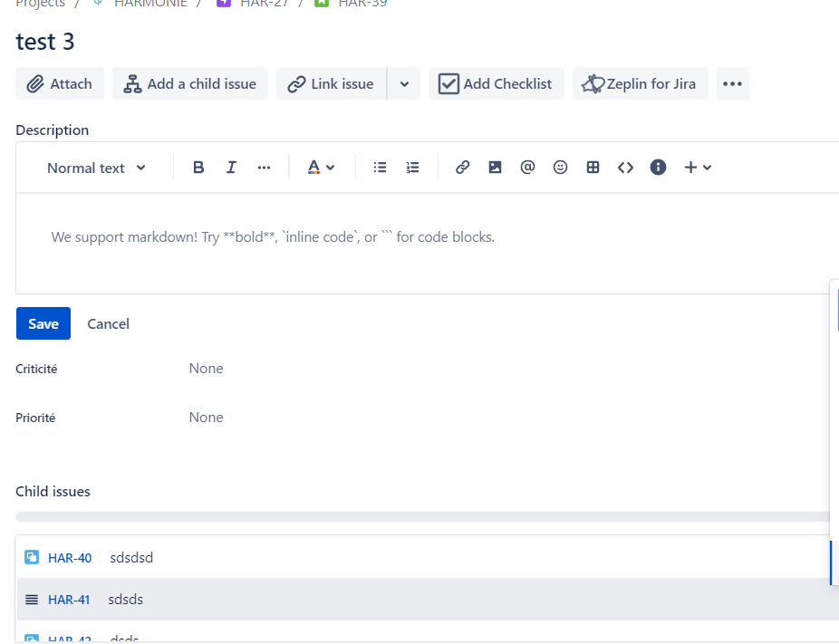Click the test 3 issue title
The height and width of the screenshot is (644, 839).
(x=45, y=42)
